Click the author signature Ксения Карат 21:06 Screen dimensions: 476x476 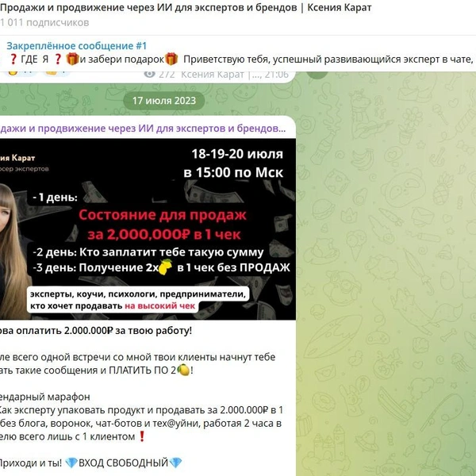pos(235,75)
